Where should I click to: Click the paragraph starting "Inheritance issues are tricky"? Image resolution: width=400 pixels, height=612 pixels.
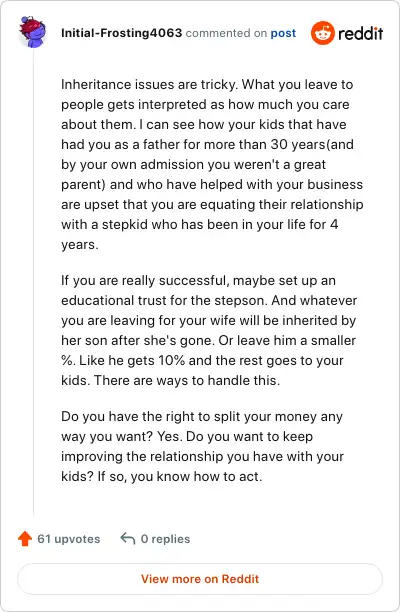212,164
